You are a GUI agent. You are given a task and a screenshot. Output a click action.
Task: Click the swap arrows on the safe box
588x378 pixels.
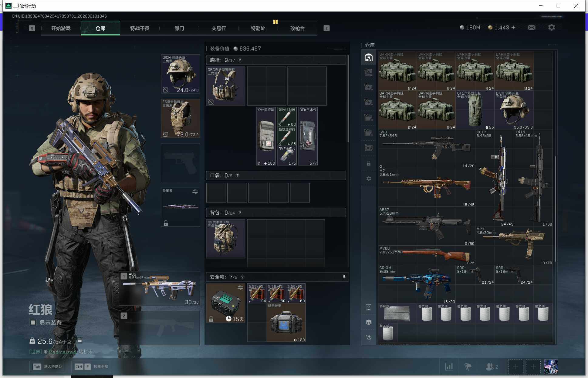(240, 288)
